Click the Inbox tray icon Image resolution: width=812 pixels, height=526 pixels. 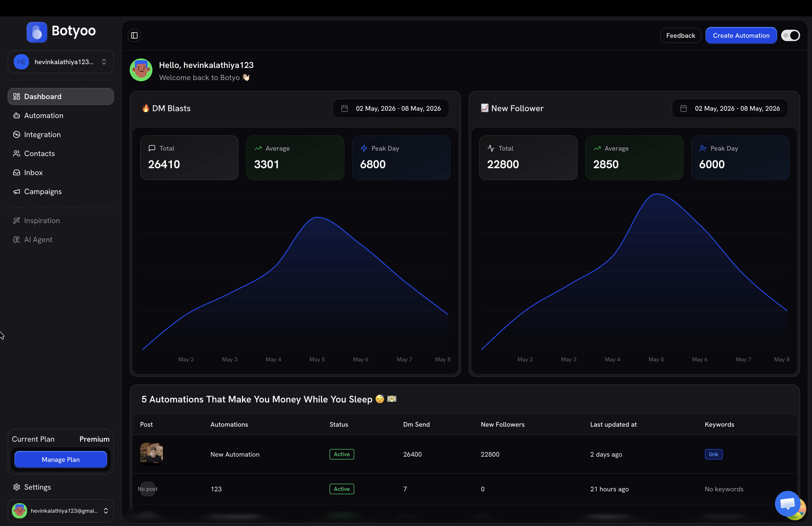coord(16,173)
